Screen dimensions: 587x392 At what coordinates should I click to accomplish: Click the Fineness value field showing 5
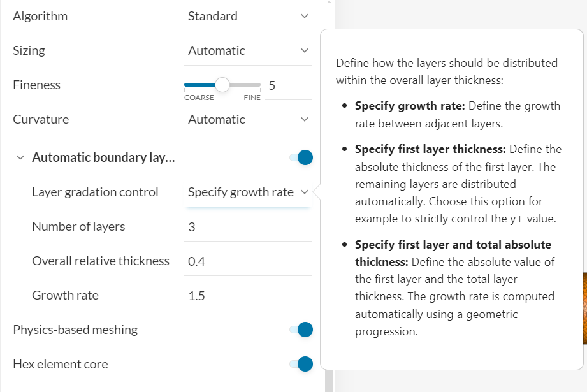(x=272, y=85)
